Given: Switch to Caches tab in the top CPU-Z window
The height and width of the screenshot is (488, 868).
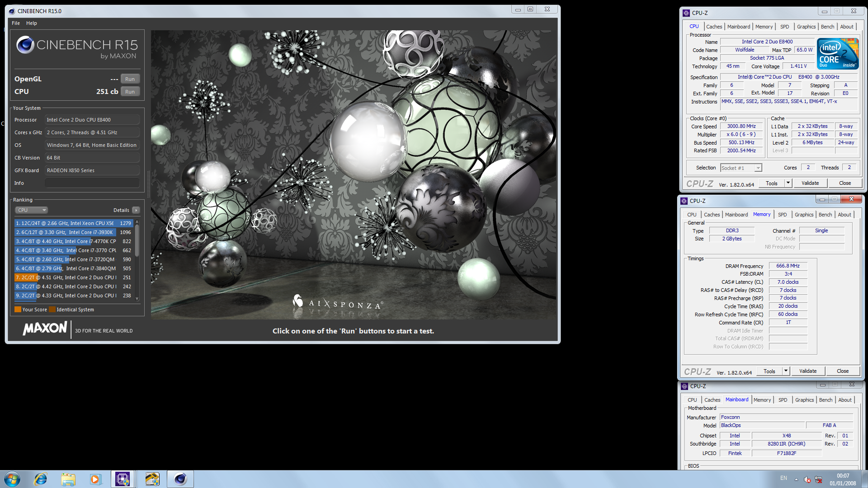Looking at the screenshot, I should tap(714, 27).
